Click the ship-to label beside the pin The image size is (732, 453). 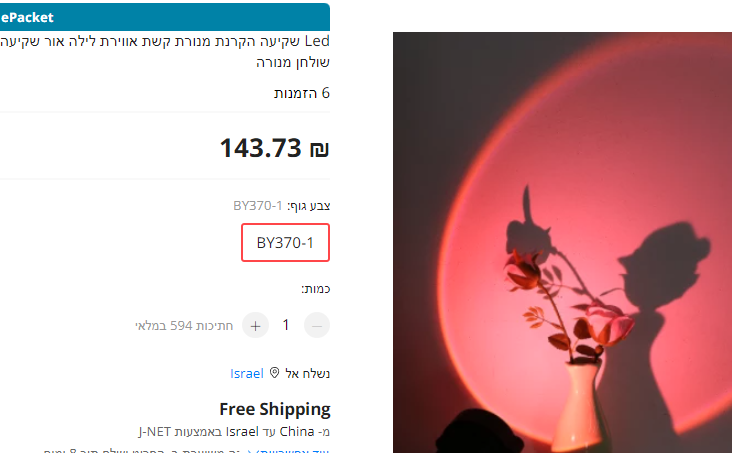[x=307, y=374]
